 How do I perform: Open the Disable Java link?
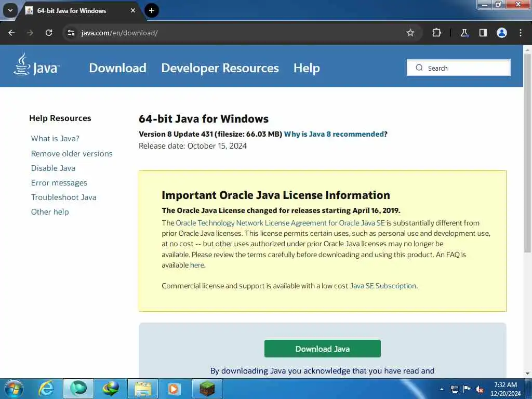[54, 168]
